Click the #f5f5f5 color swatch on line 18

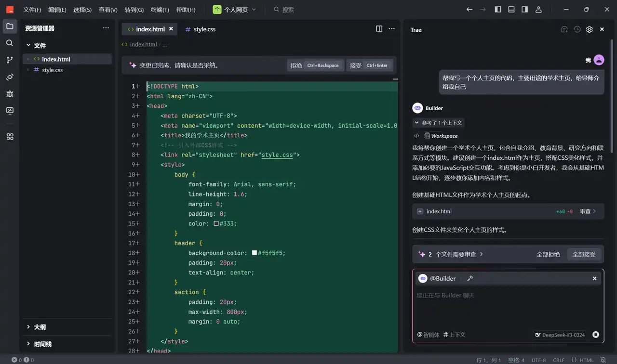click(255, 253)
